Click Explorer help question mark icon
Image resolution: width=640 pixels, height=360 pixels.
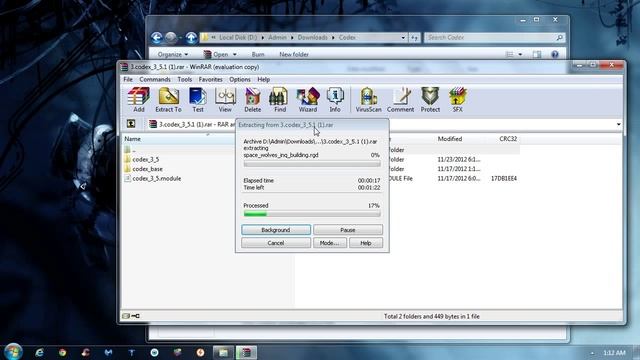pos(555,54)
